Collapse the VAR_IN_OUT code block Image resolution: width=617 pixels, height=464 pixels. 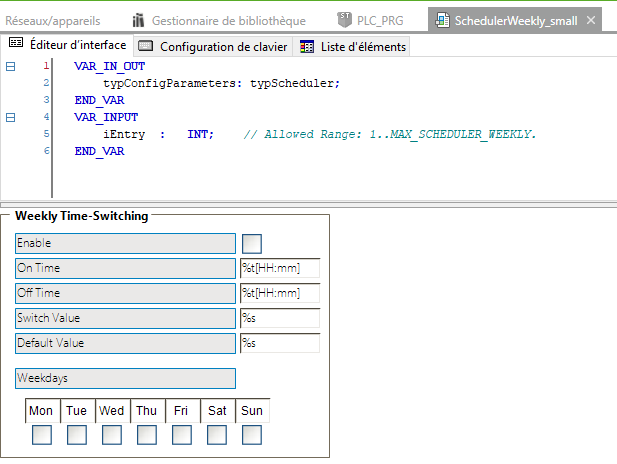(11, 66)
